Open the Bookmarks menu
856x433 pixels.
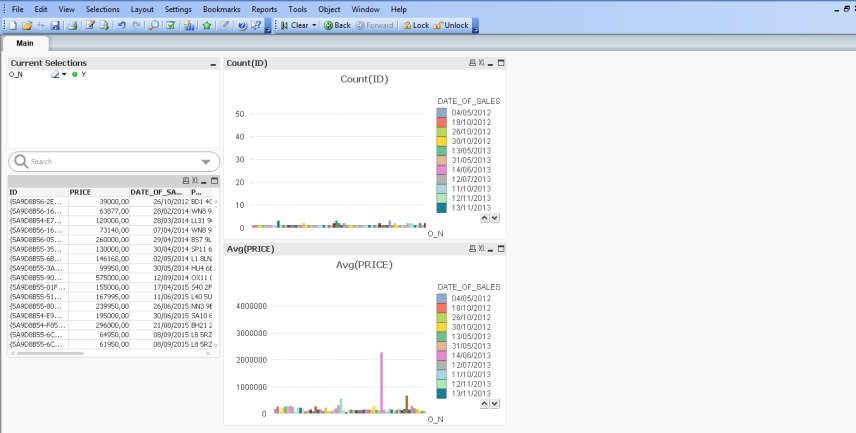point(222,9)
